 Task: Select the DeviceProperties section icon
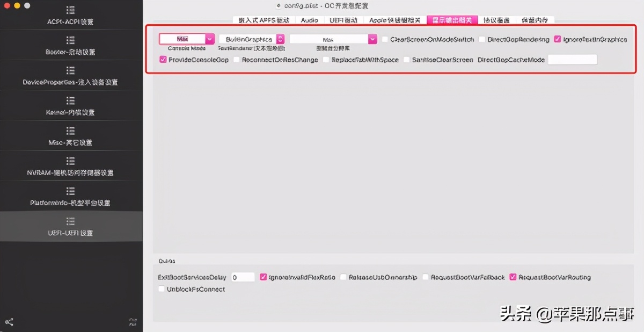tap(70, 70)
